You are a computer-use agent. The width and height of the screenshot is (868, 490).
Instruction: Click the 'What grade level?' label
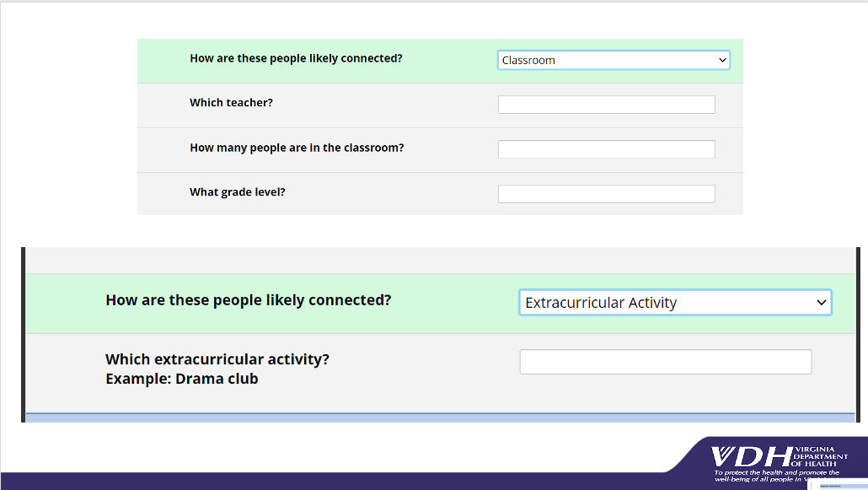click(238, 192)
